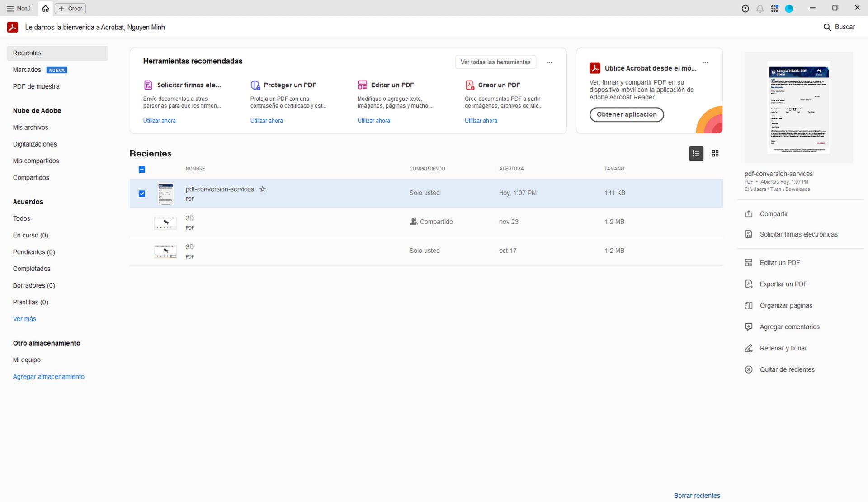Image resolution: width=868 pixels, height=502 pixels.
Task: Open notifications bell icon
Action: (760, 9)
